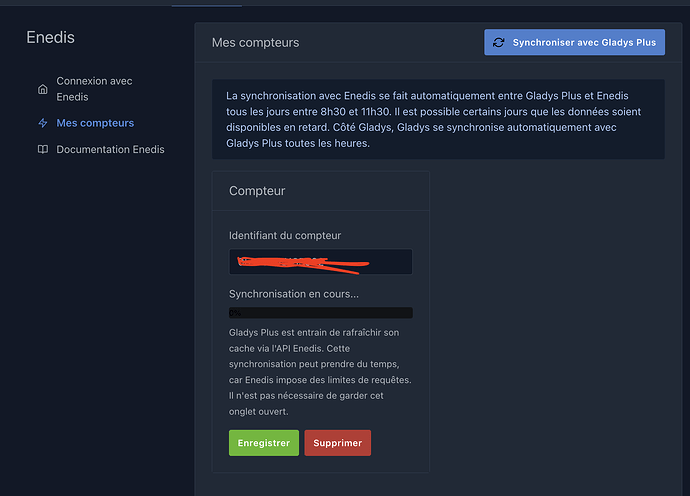Click the book icon beside Documentation Enedis
Viewport: 690px width, 496px height.
43,149
